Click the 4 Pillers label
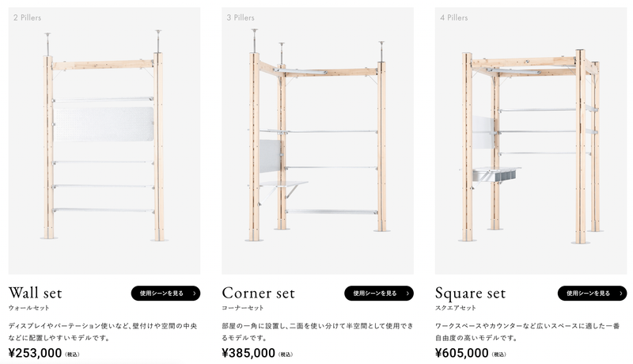Screen dimensions: 633x364 (453, 17)
